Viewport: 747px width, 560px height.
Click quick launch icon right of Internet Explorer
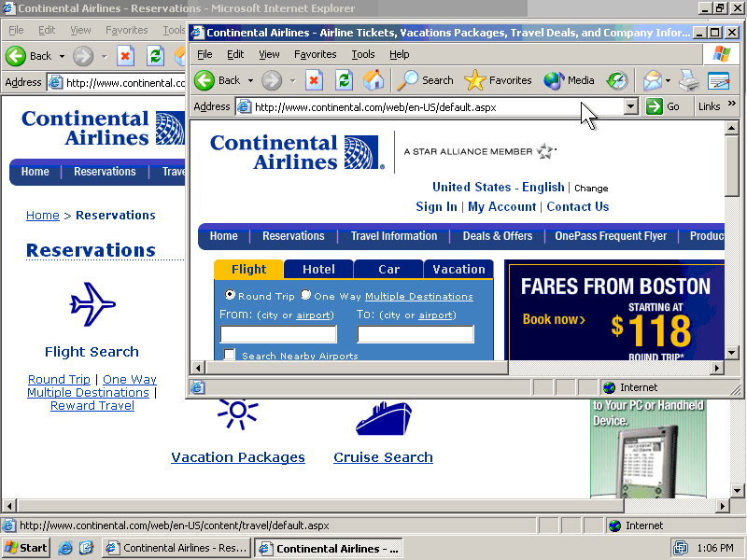tap(86, 548)
